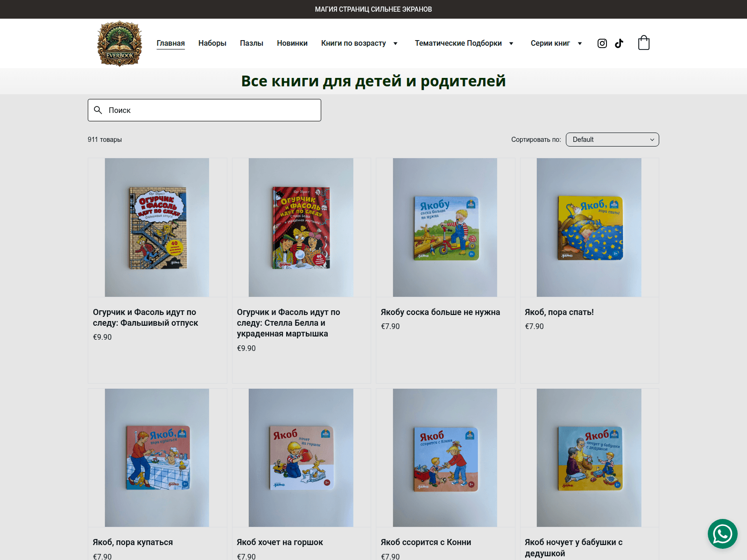Open the Якоб, пора купаться cover image
This screenshot has height=560, width=747.
[157, 458]
